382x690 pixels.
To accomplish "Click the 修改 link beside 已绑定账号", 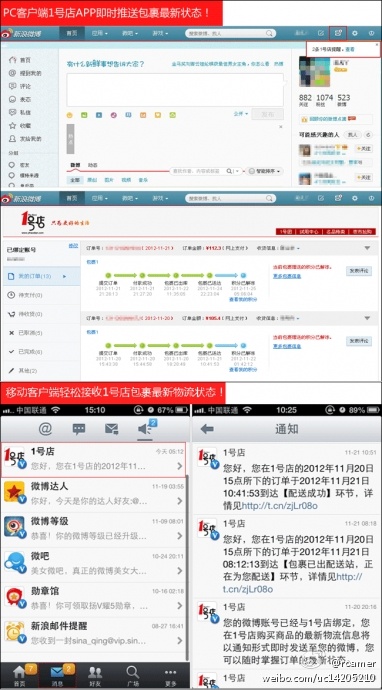I will click(x=73, y=246).
